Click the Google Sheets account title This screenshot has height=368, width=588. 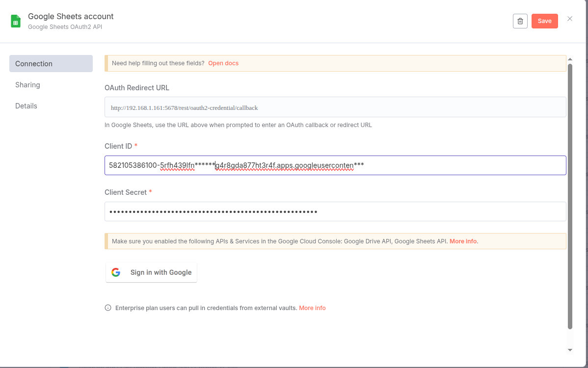click(x=71, y=17)
